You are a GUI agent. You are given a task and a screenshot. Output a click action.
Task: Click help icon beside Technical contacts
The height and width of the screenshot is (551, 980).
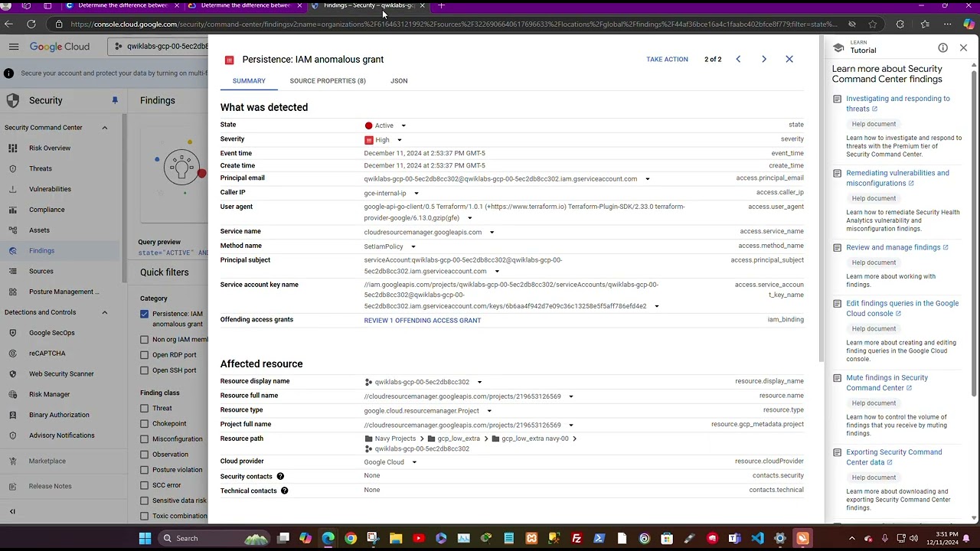284,491
